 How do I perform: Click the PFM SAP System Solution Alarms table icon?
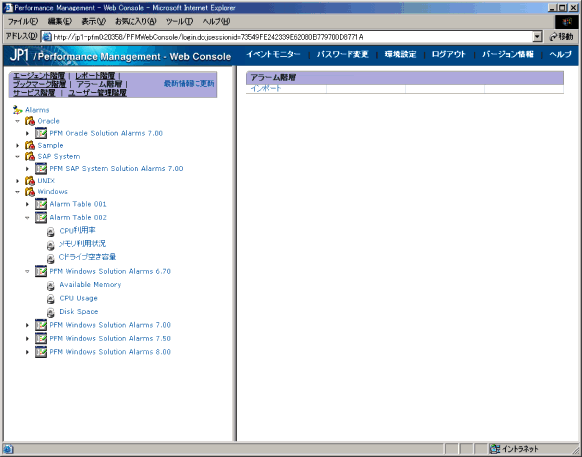pyautogui.click(x=41, y=168)
